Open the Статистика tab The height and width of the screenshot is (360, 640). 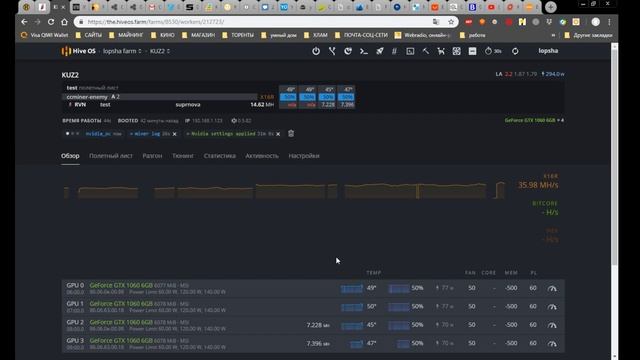[x=220, y=156]
